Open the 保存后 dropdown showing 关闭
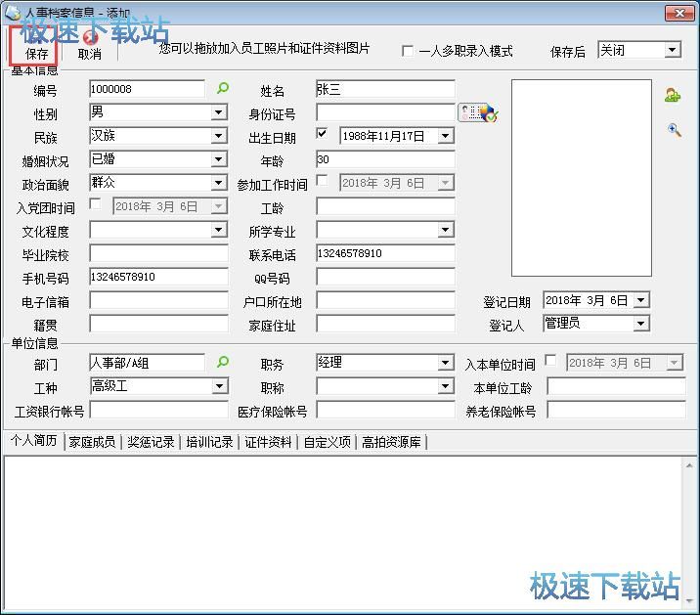Screen dimensions: 700x615 pos(672,50)
